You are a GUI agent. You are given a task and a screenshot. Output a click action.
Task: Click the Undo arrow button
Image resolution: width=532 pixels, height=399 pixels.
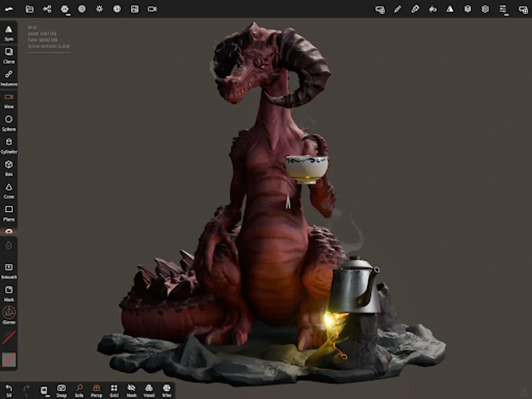(x=9, y=390)
